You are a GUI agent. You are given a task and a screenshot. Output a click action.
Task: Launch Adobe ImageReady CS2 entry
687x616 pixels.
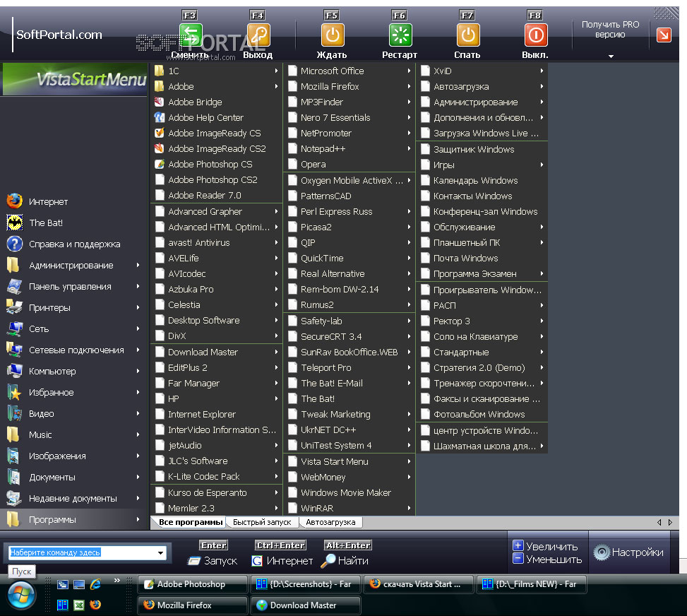coord(216,148)
